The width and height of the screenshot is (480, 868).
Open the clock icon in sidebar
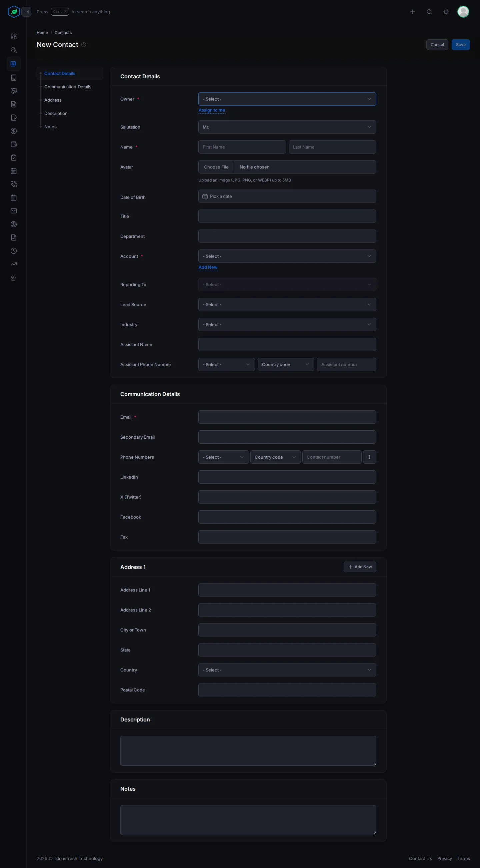pyautogui.click(x=13, y=251)
